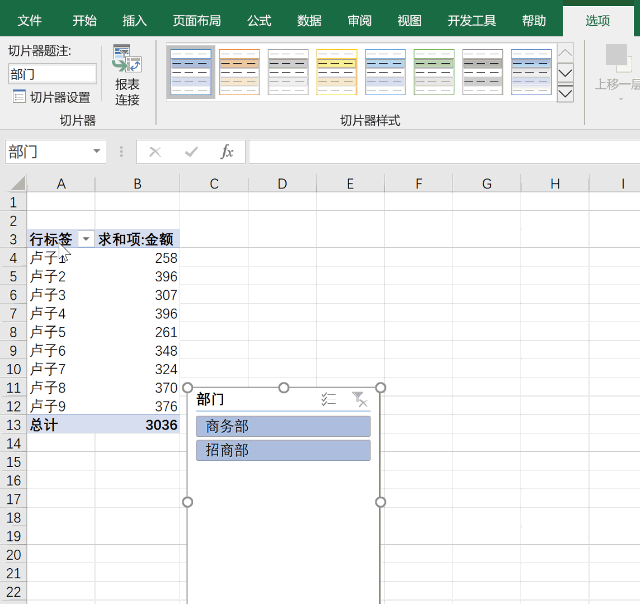Open the 开发工具 ribbon tab
640x604 pixels.
tap(471, 20)
